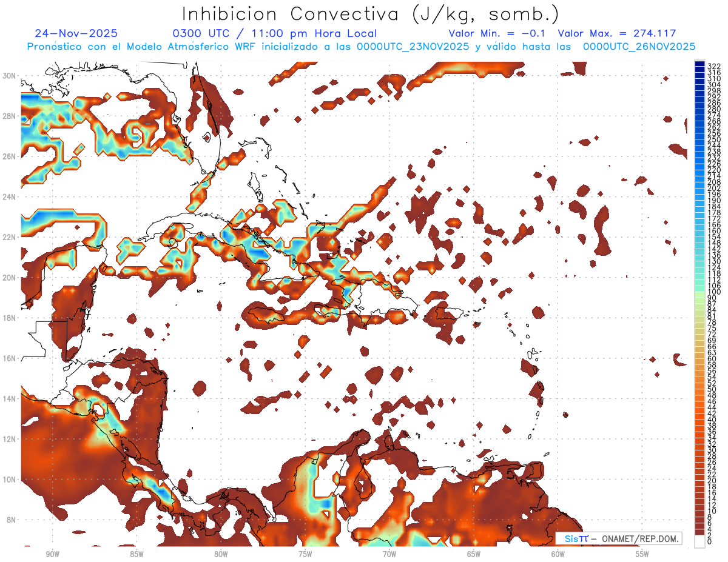Click the '70W' longitude label
The image size is (728, 562).
coord(389,554)
